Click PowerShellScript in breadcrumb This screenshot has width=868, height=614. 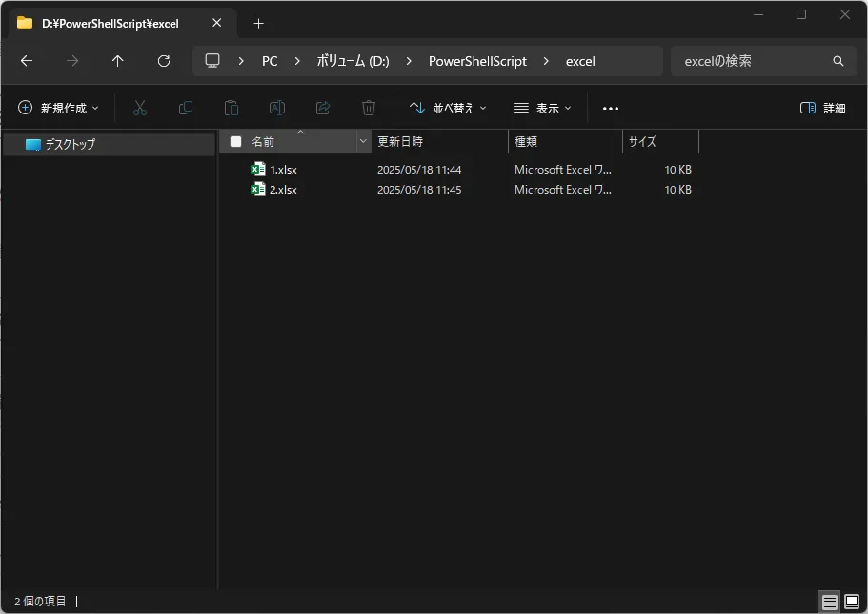tap(477, 61)
